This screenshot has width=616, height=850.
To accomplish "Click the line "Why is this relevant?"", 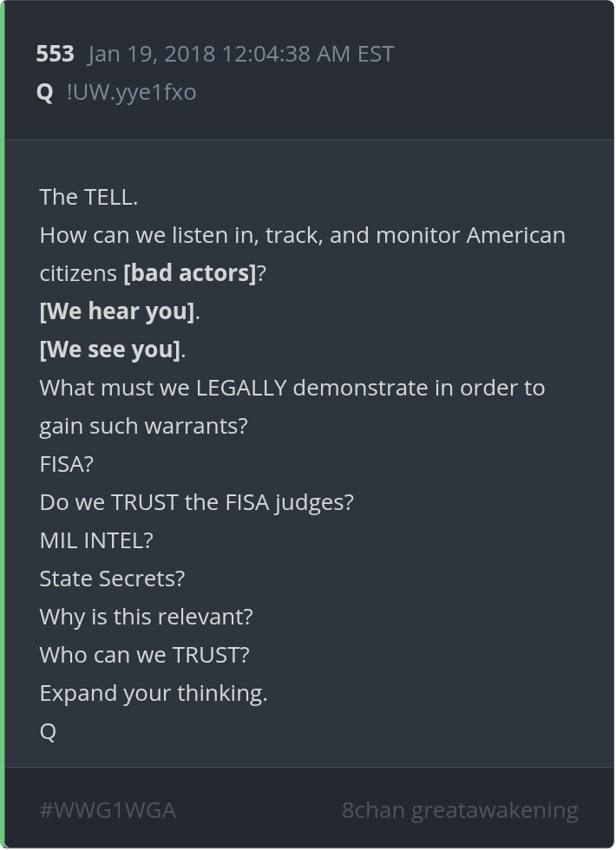I will pos(146,617).
